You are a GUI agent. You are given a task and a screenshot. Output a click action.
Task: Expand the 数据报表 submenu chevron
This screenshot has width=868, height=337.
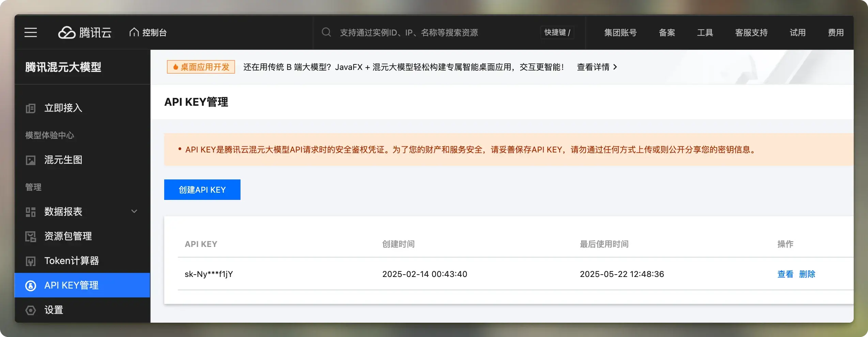tap(134, 211)
